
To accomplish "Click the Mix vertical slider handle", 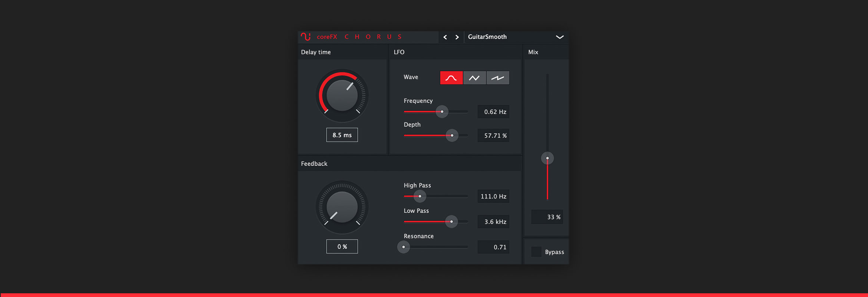I will pos(548,158).
